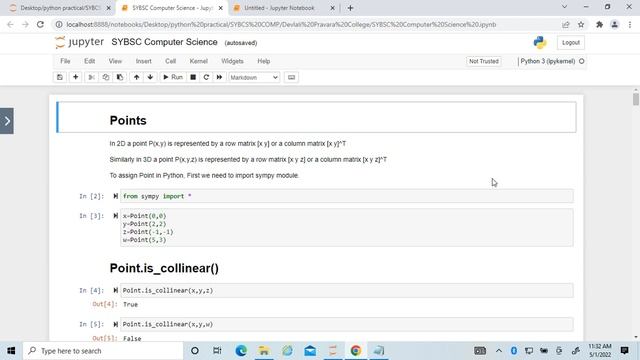This screenshot has width=640, height=360.
Task: Run cell In [5] with its run icon
Action: 116,324
